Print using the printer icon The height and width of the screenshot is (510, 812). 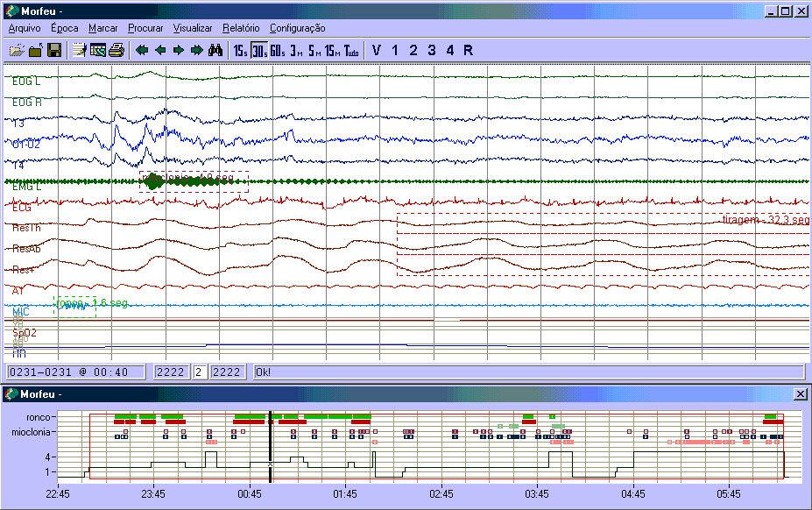pos(117,50)
